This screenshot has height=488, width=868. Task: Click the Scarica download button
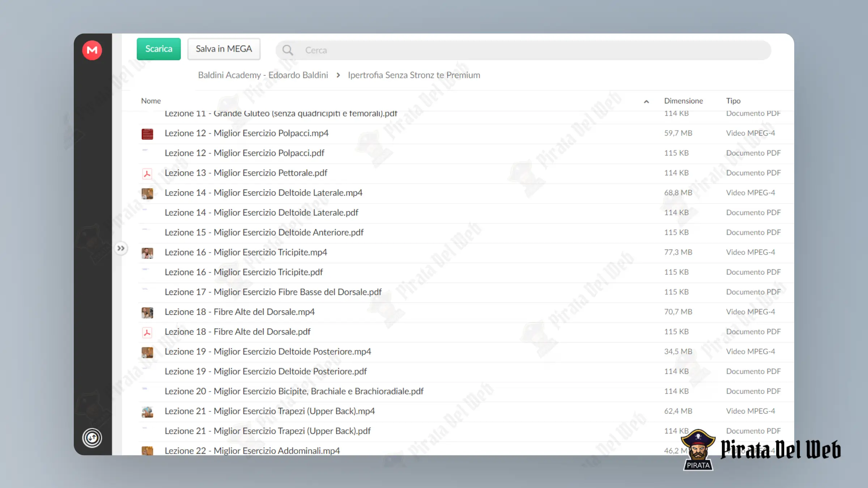(159, 49)
